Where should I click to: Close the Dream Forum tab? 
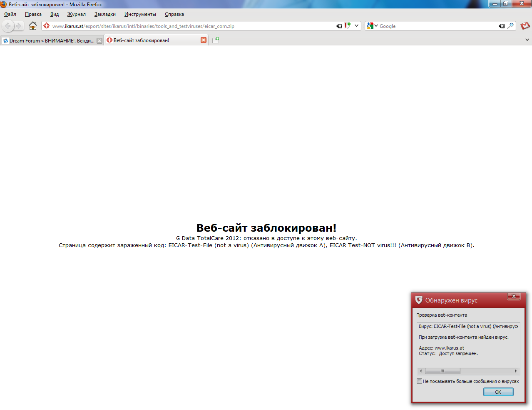pyautogui.click(x=99, y=41)
